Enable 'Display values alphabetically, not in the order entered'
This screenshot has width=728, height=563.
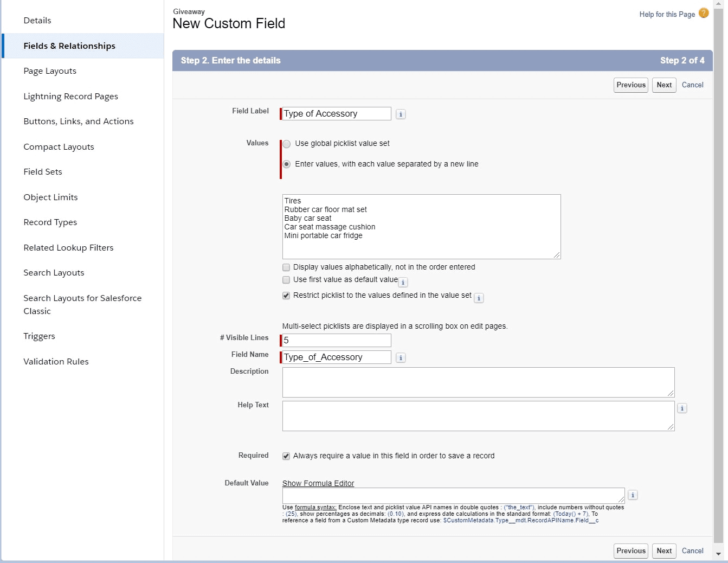click(286, 267)
